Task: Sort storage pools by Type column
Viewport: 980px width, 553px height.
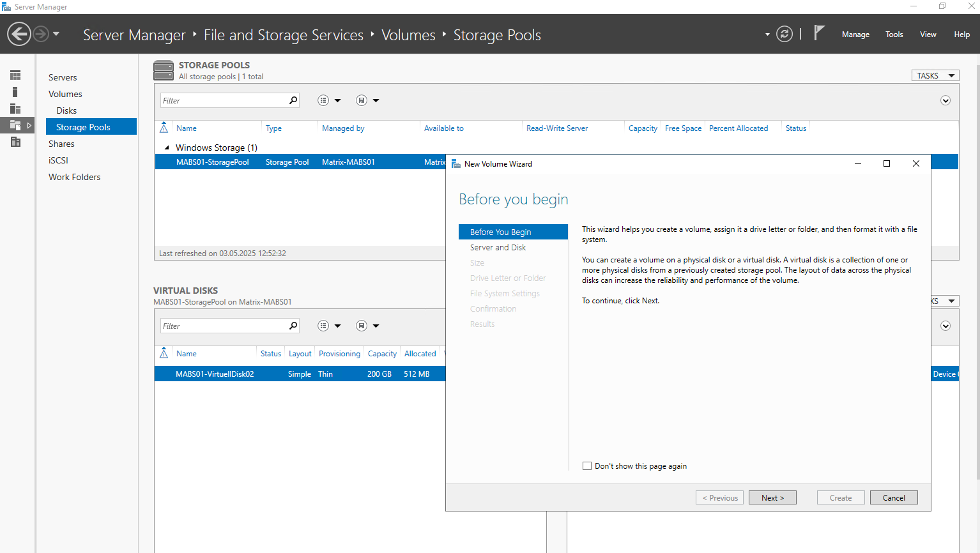Action: (x=273, y=128)
